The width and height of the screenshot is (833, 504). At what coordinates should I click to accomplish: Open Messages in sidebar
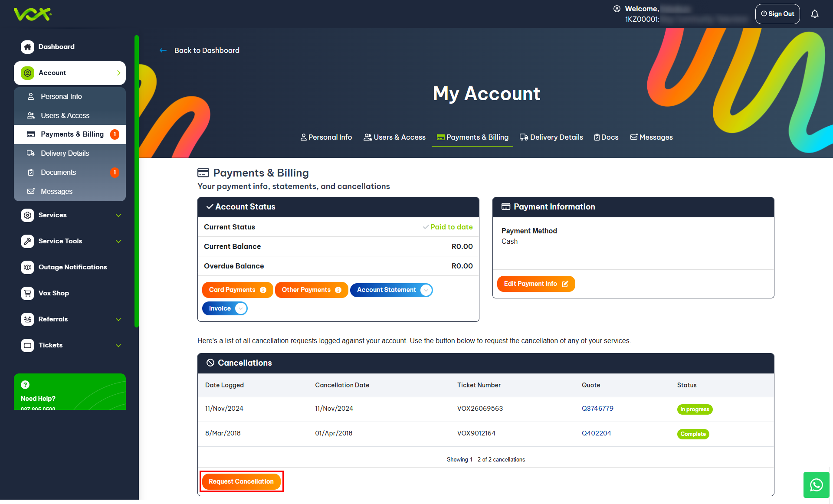tap(70, 191)
